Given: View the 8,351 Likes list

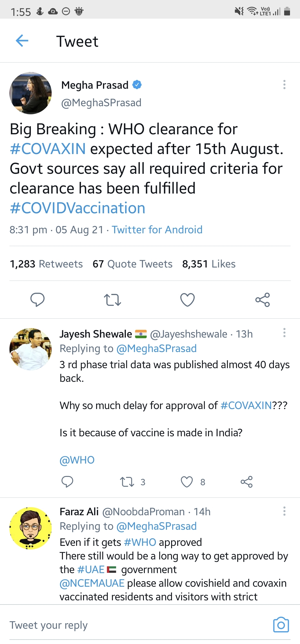Looking at the screenshot, I should pos(209,264).
